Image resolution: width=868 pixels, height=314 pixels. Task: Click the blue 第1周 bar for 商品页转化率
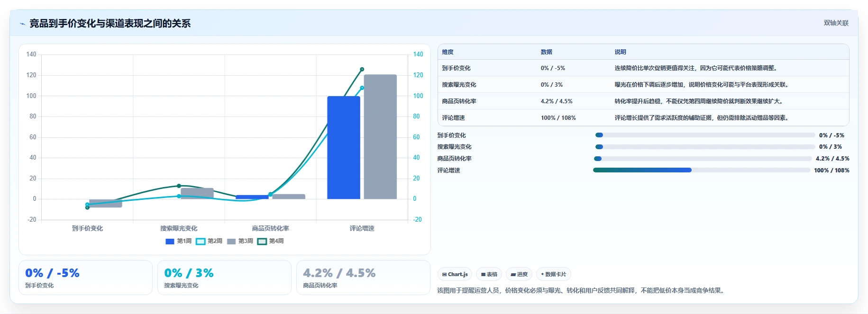coord(252,197)
